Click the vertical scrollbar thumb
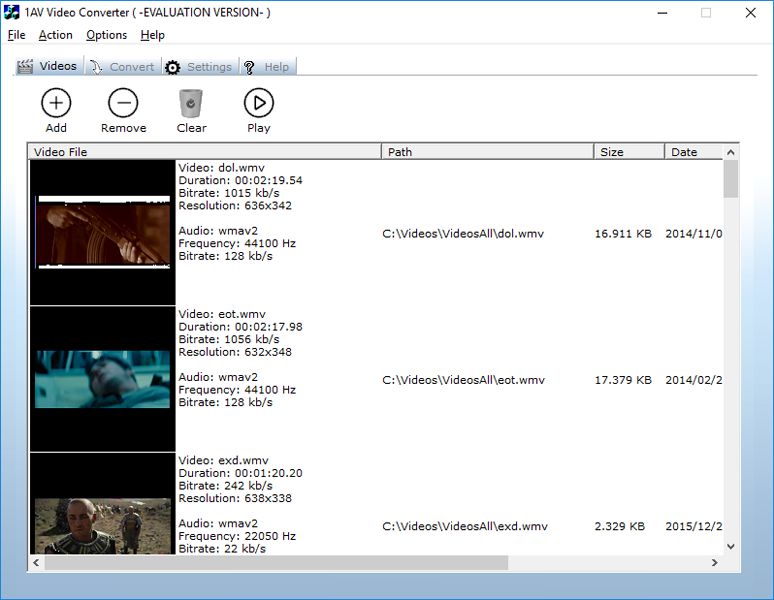 point(731,179)
